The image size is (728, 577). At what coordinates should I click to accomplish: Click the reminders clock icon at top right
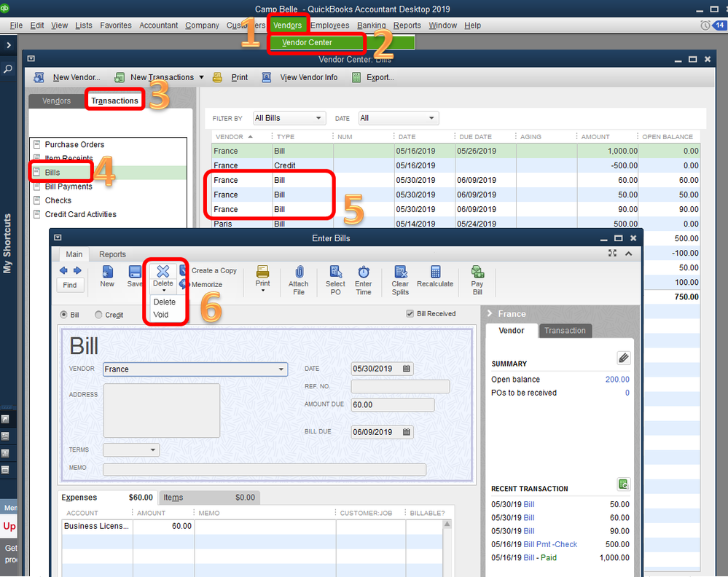click(x=705, y=25)
